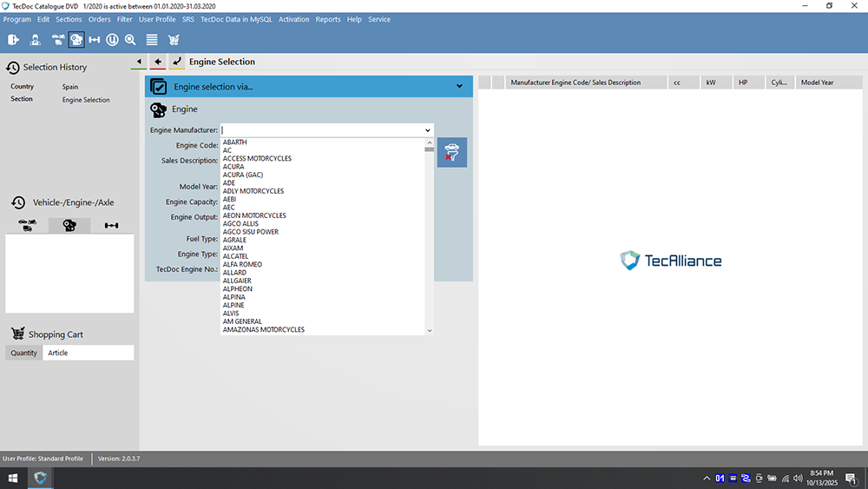Open the shopping cart icon in top toolbar
The image size is (868, 489).
point(174,39)
